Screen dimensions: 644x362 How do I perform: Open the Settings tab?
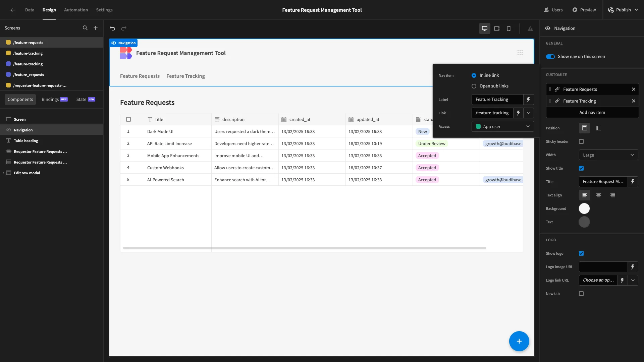(x=104, y=10)
